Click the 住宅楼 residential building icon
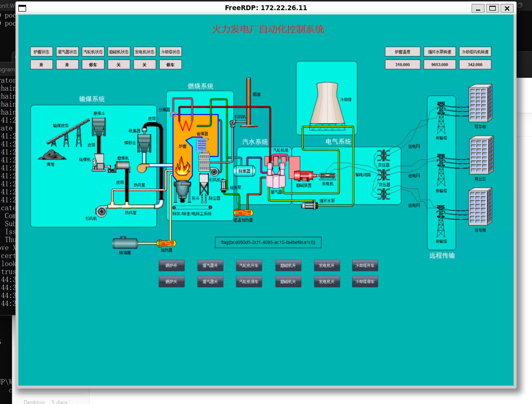This screenshot has height=404, width=532. click(480, 207)
